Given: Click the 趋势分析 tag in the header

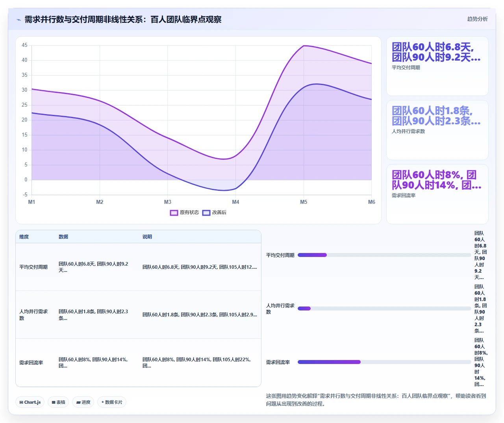Looking at the screenshot, I should click(x=477, y=19).
